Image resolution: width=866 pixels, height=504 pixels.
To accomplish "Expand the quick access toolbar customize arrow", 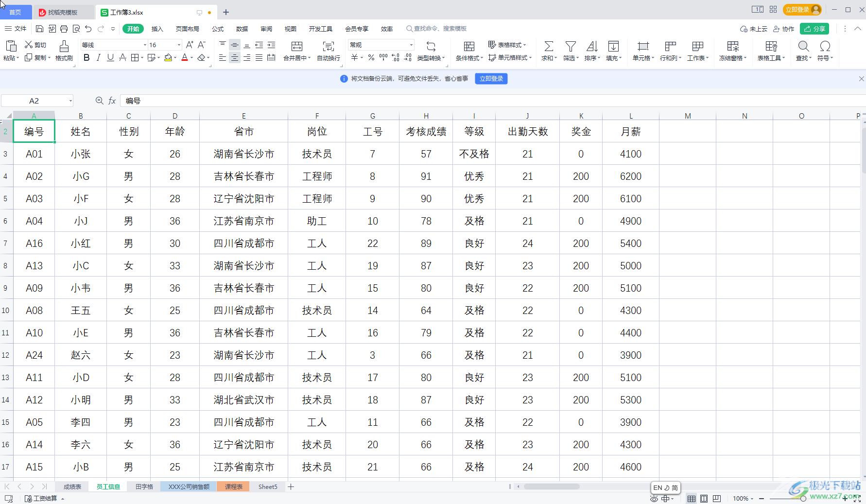I will 113,29.
